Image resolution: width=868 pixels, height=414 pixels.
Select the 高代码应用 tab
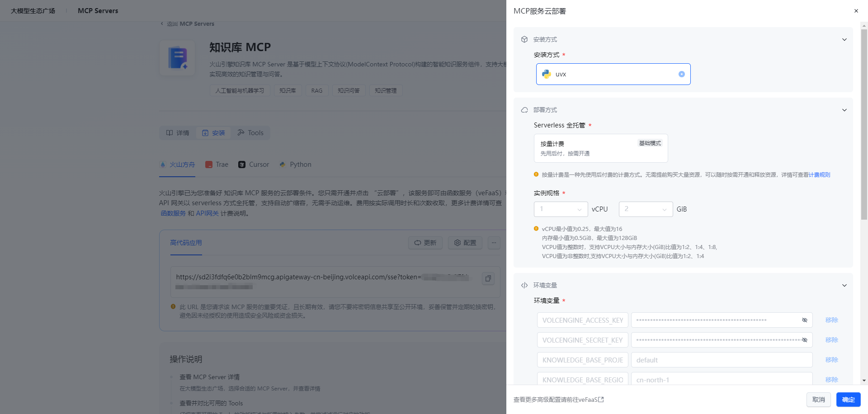pyautogui.click(x=186, y=243)
